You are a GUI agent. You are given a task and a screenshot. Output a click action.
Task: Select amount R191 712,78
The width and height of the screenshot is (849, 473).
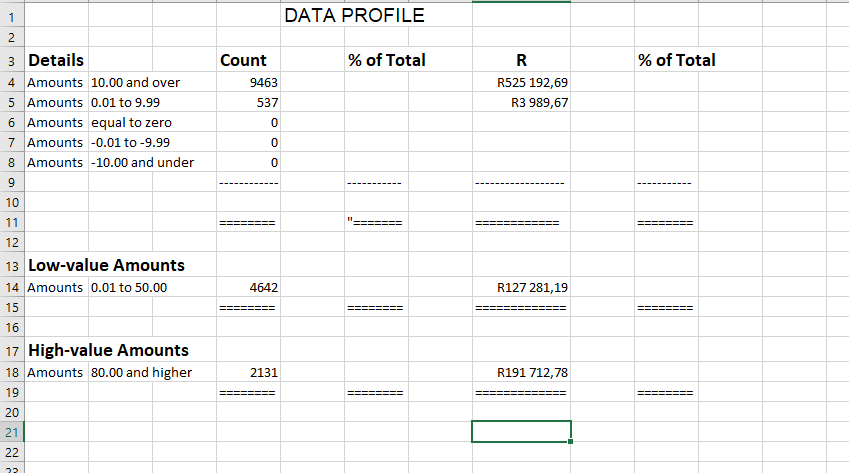click(x=521, y=372)
